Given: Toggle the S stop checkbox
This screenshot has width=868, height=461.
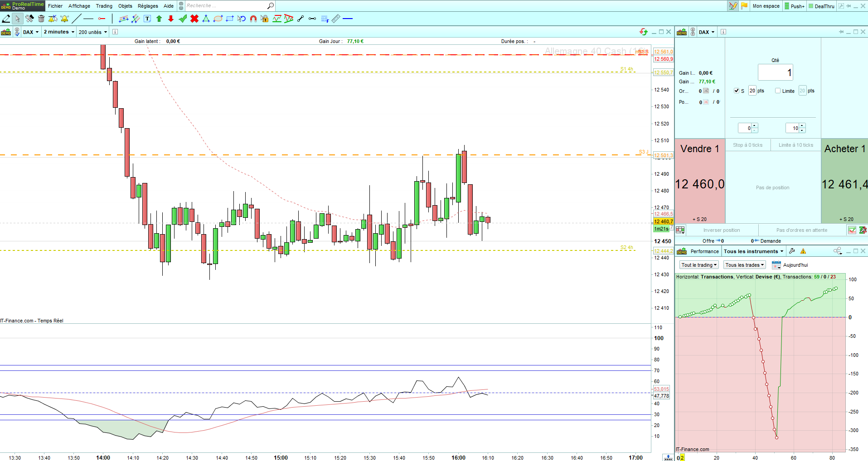Looking at the screenshot, I should (737, 91).
